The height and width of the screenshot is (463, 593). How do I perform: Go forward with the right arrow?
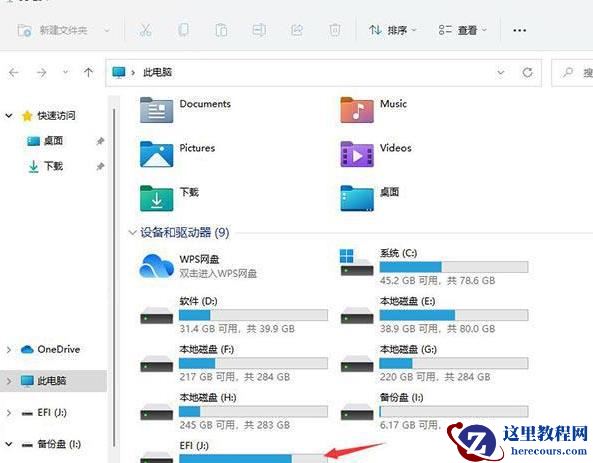click(41, 72)
